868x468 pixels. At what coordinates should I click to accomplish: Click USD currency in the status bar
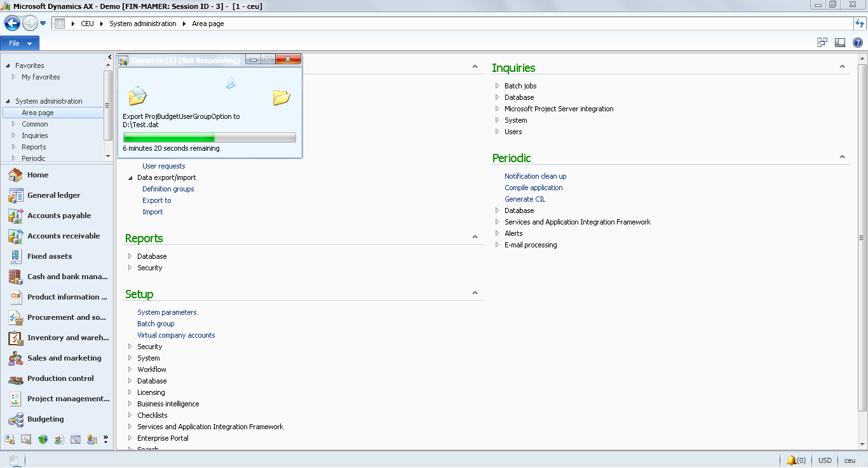[825, 460]
